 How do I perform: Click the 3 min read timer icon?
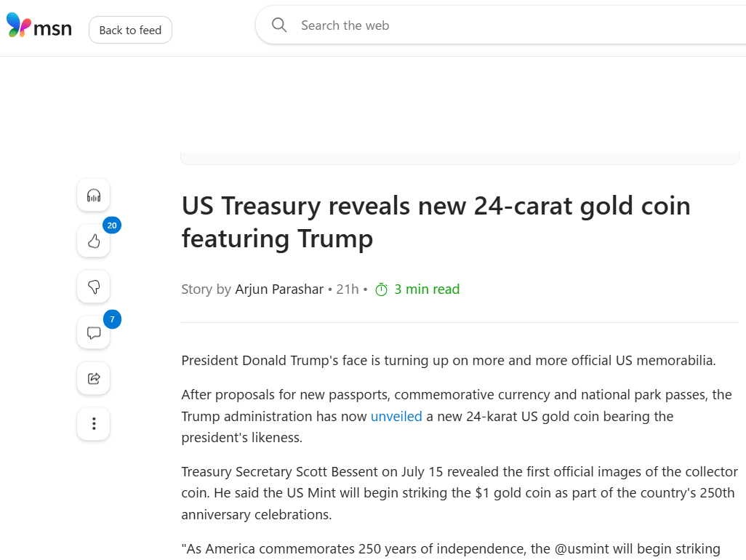(x=382, y=289)
